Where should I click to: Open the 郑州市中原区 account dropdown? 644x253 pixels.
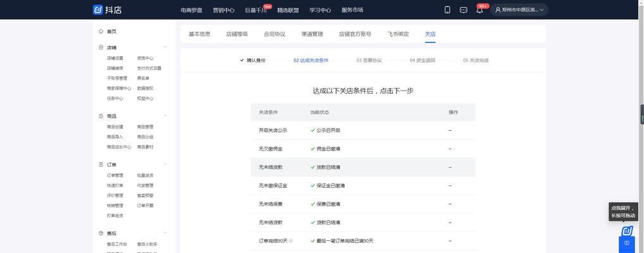tap(519, 10)
